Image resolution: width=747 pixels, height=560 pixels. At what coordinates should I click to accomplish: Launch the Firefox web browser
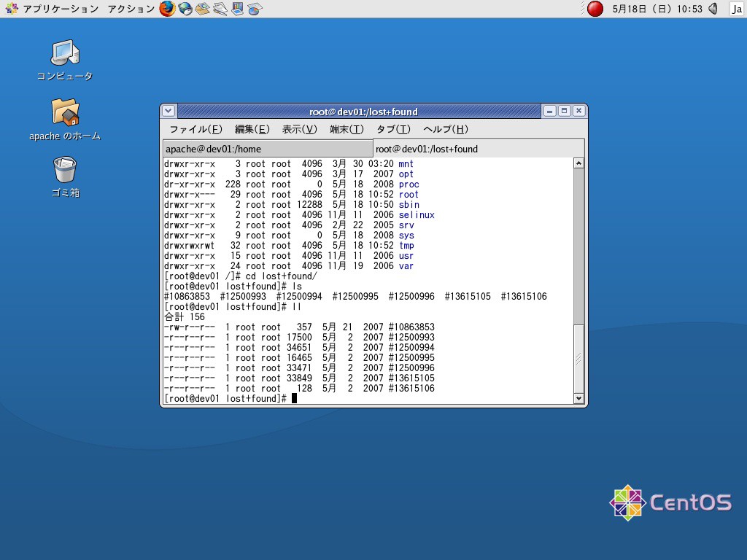(x=167, y=9)
